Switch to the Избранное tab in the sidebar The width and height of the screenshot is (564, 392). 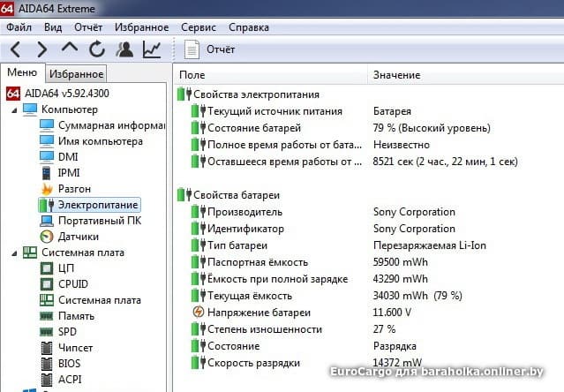click(x=76, y=74)
